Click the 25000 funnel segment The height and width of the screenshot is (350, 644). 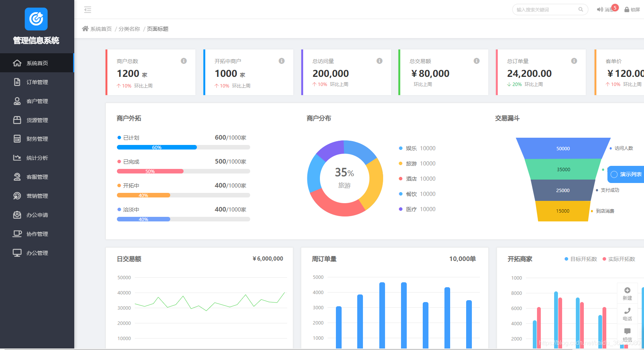563,190
